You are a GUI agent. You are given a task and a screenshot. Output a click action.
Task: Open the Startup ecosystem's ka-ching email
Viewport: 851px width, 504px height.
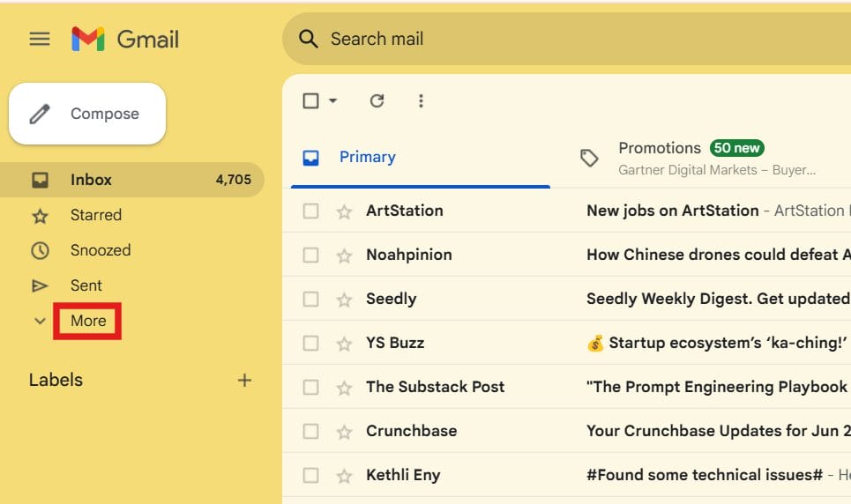718,343
